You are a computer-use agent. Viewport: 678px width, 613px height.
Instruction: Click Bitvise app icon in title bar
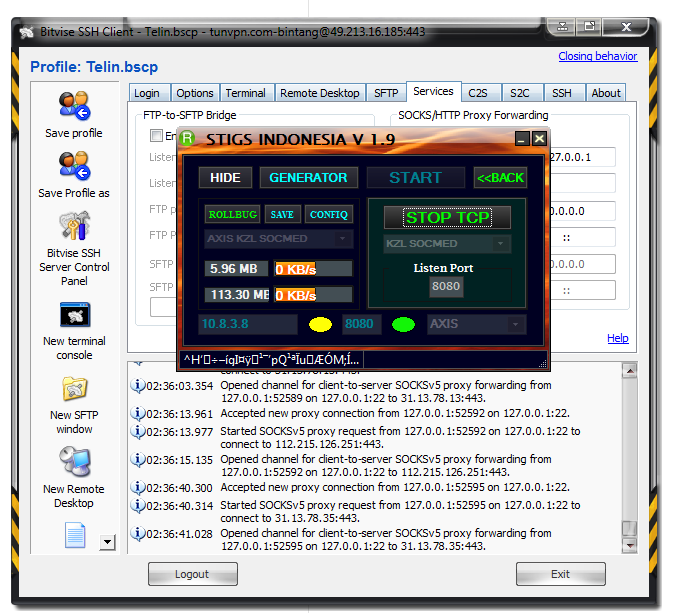pos(26,32)
